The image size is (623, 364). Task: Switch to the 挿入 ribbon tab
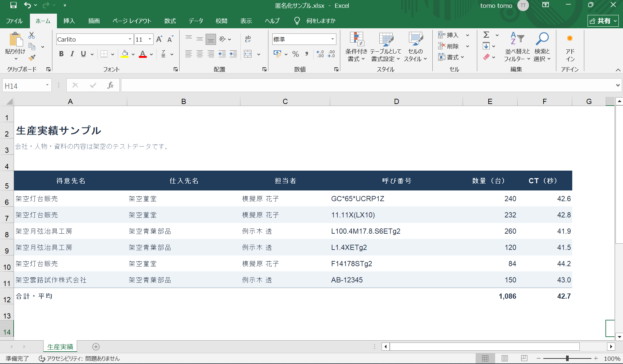[69, 21]
